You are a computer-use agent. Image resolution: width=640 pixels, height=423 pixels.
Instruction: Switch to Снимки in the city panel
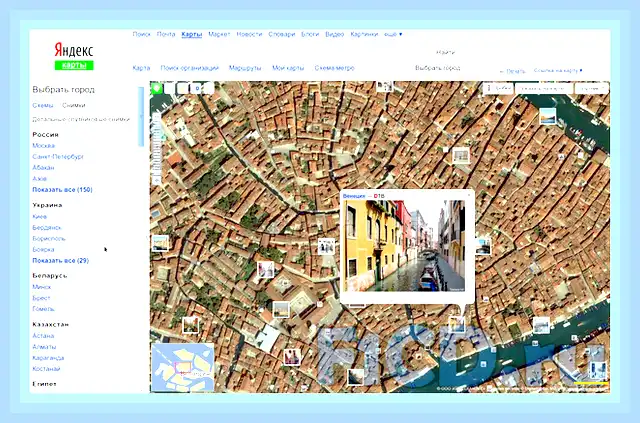(x=74, y=105)
